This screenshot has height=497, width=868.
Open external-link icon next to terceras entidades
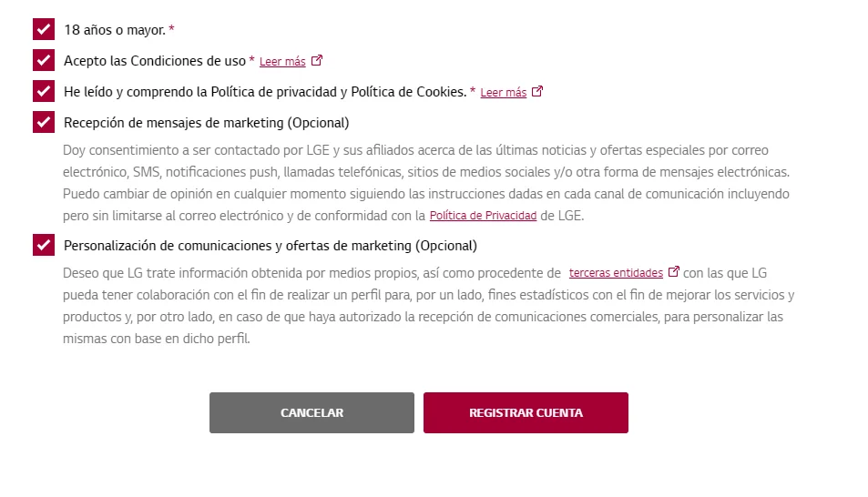pyautogui.click(x=674, y=271)
